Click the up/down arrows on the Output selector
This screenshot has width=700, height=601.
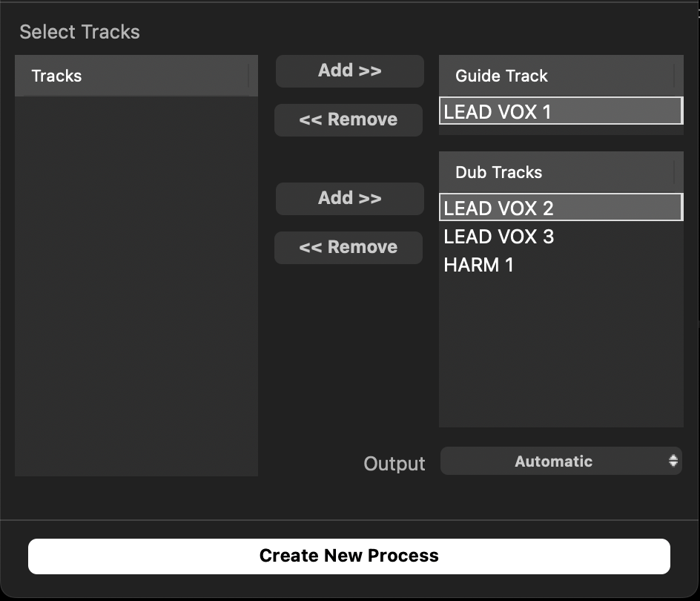[673, 461]
